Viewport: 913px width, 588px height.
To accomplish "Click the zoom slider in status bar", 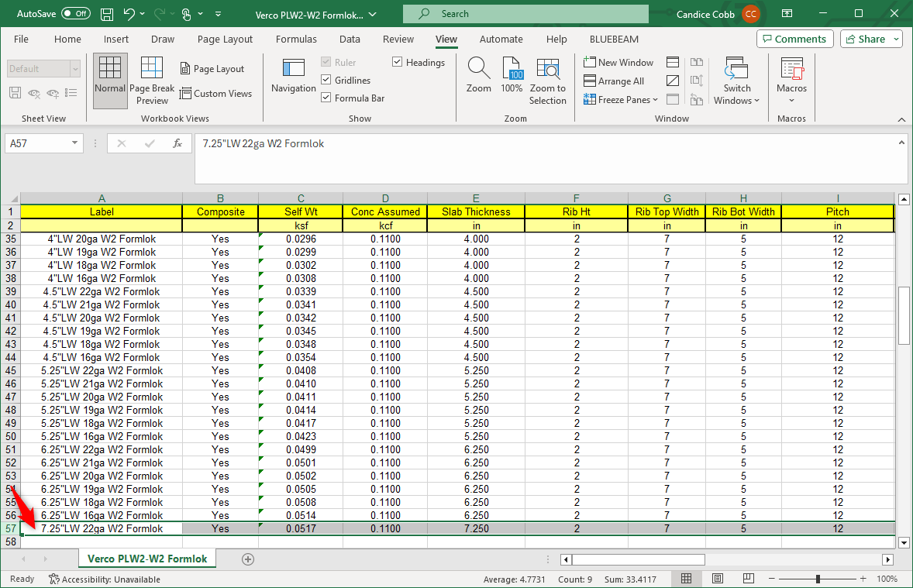I will tap(818, 579).
